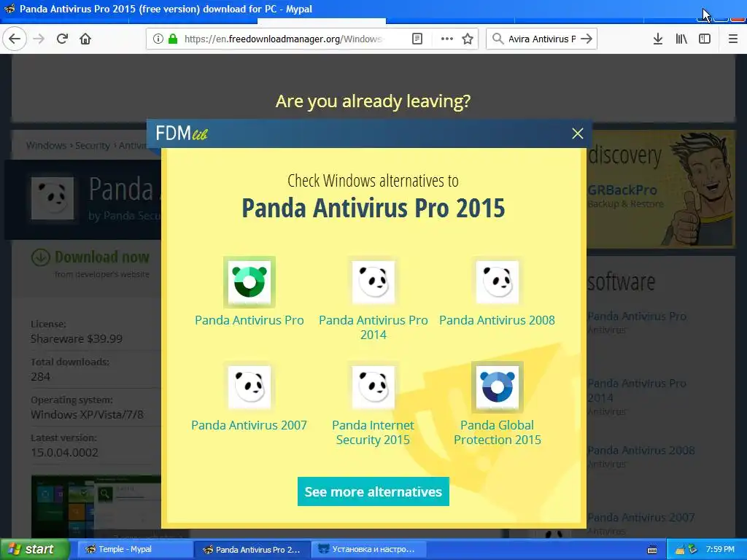
Task: Click the Panda Antivirus 2007 panda icon
Action: pos(249,387)
